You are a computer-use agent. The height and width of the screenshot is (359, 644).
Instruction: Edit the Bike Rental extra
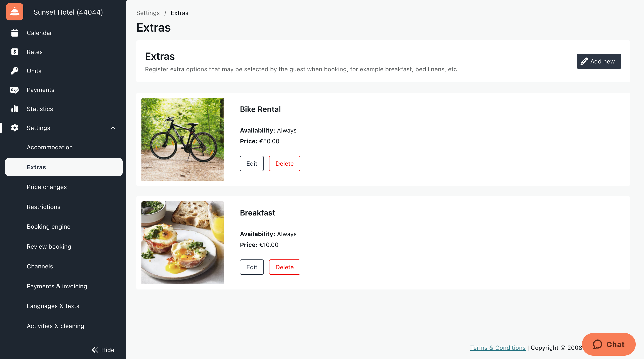(x=252, y=164)
